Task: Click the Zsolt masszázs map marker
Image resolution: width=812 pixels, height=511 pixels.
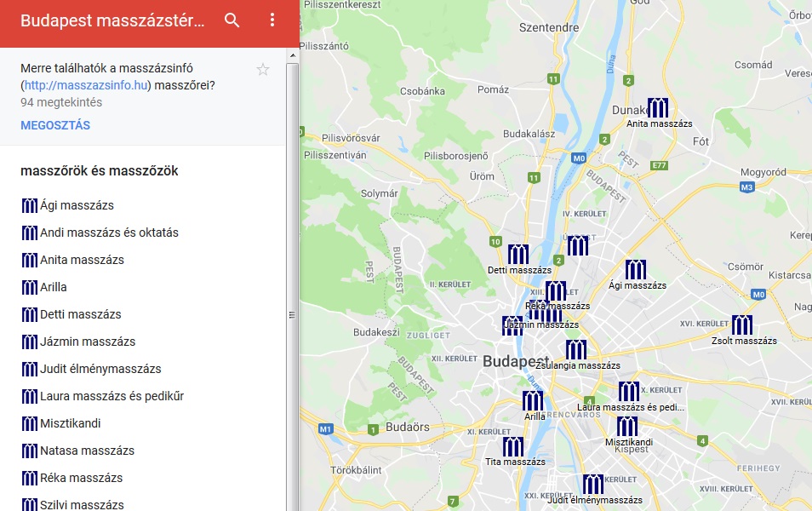Action: (x=742, y=325)
